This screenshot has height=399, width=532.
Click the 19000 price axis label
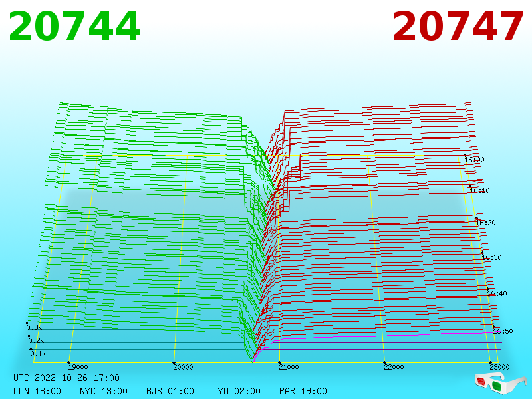point(78,367)
